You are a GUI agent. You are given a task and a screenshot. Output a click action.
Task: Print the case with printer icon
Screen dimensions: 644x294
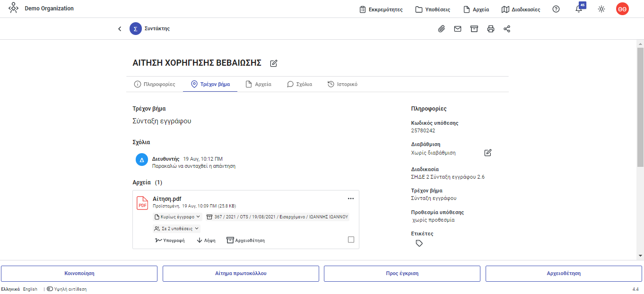[x=491, y=29]
